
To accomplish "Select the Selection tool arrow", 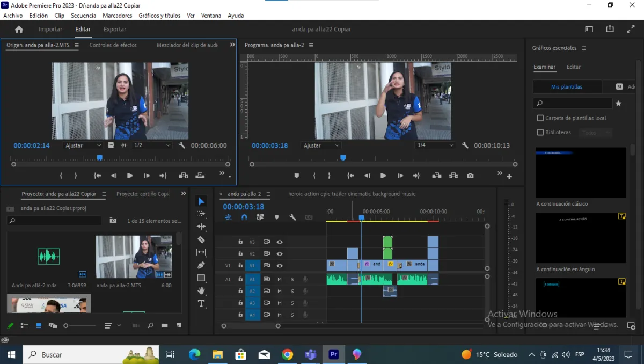I will tap(201, 201).
